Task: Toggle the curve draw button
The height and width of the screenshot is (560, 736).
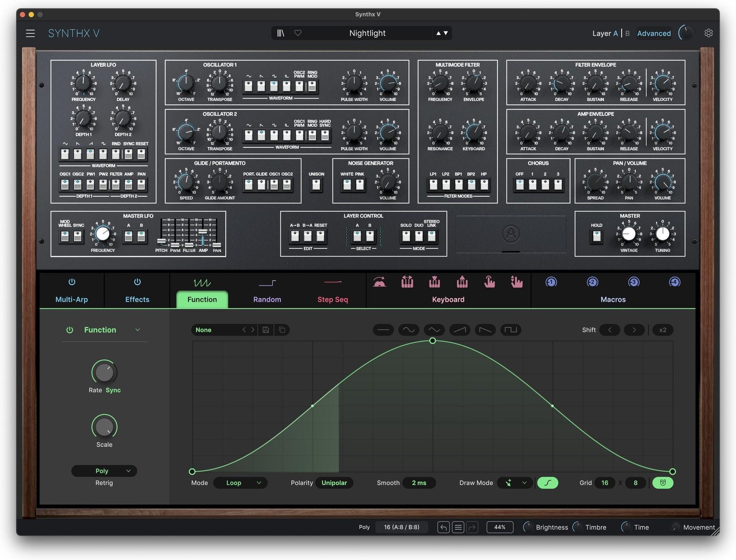Action: 547,483
